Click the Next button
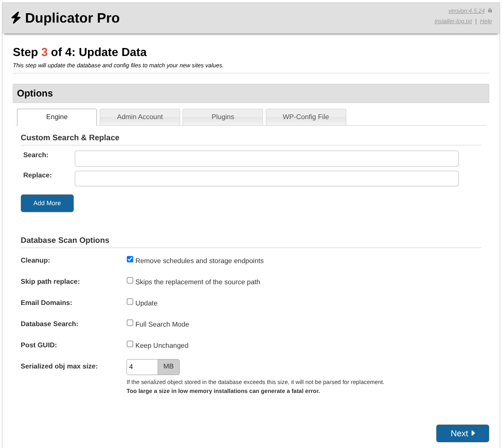502x448 pixels. click(x=462, y=433)
